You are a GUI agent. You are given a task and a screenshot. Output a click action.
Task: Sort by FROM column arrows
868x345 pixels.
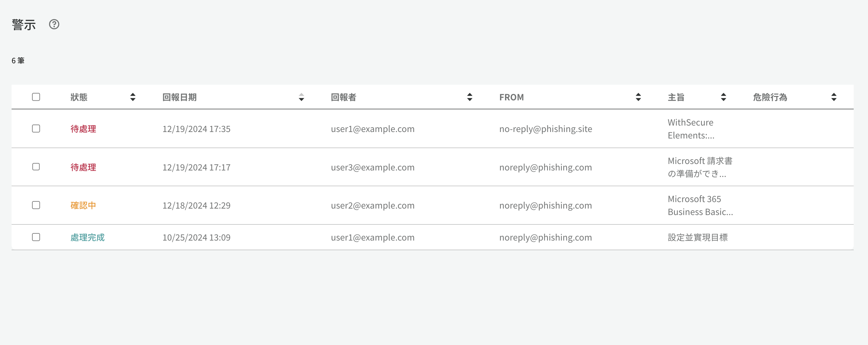click(638, 97)
